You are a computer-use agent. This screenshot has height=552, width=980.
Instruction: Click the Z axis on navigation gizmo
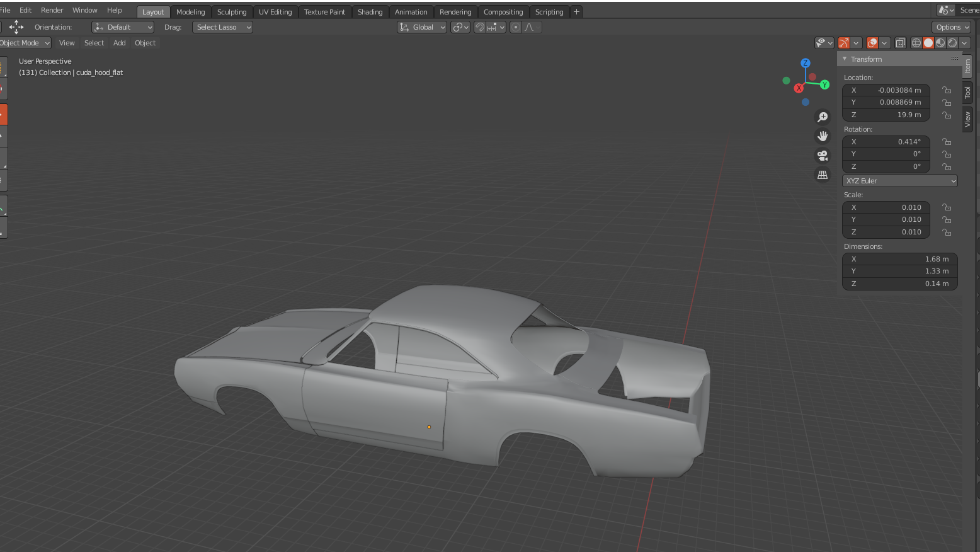pyautogui.click(x=805, y=63)
